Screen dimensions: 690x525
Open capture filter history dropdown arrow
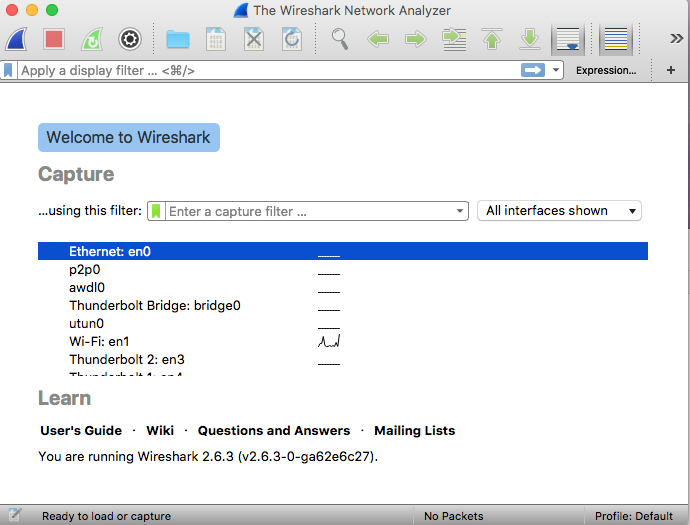point(460,211)
